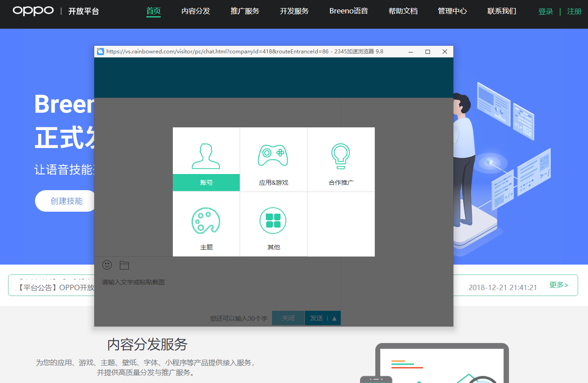Click the 应用&游戏 label text
588x383 pixels.
[x=273, y=183]
